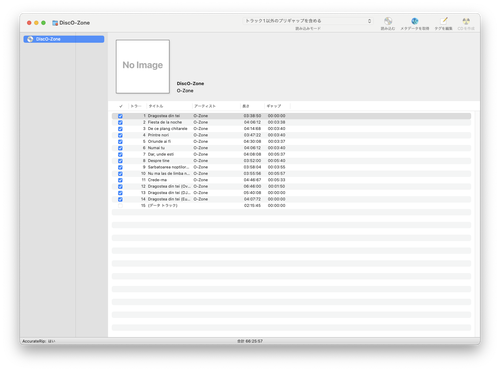This screenshot has width=500, height=371.
Task: Uncheck the checkbox for track 13
Action: (x=120, y=193)
